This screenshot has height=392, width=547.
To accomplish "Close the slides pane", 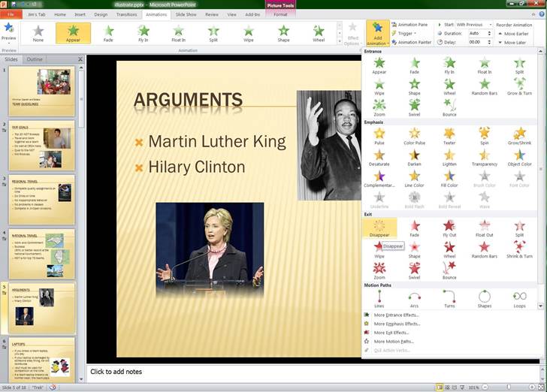I will [x=80, y=59].
